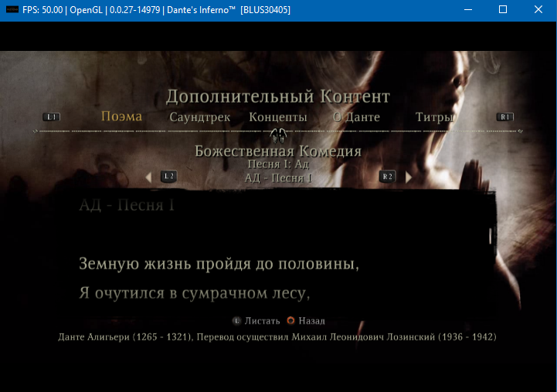Click the R2 button icon
This screenshot has height=392, width=557.
(x=387, y=176)
